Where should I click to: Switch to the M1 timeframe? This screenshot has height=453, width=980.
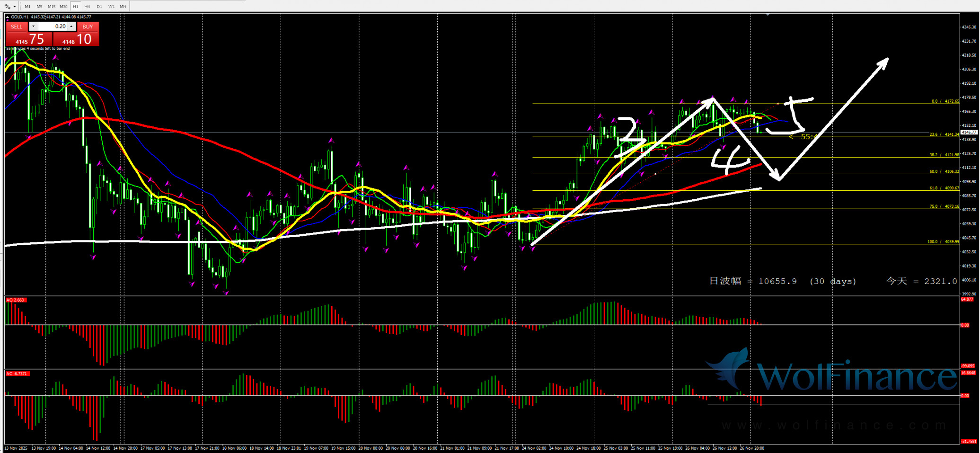(27, 7)
